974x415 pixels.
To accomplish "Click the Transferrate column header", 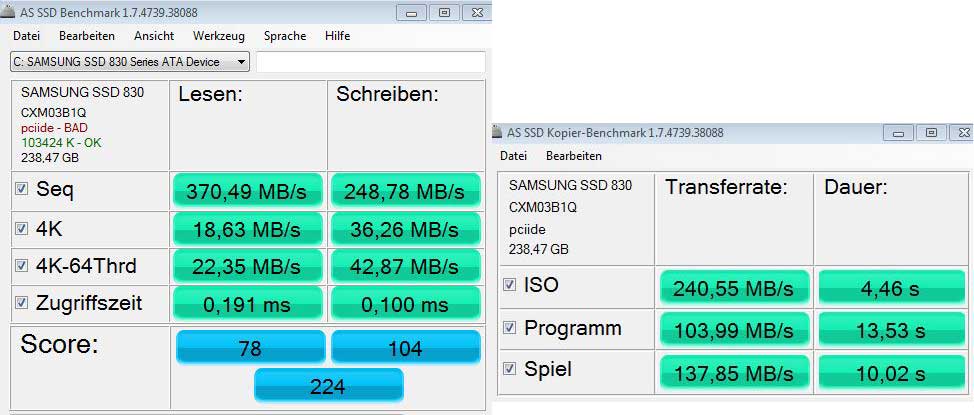I will (x=727, y=187).
